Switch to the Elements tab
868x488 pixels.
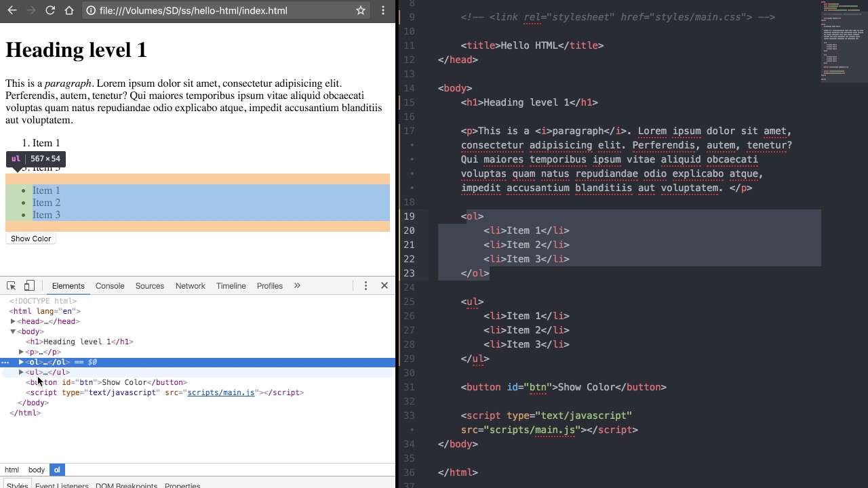(68, 286)
